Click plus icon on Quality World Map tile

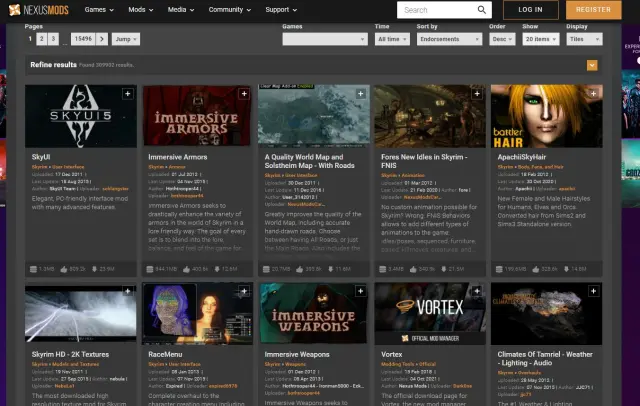360,94
